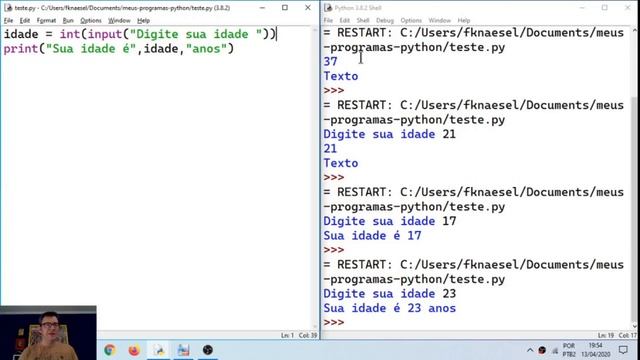Open notification center icon
Screen dimensions: 640x360
623,350
